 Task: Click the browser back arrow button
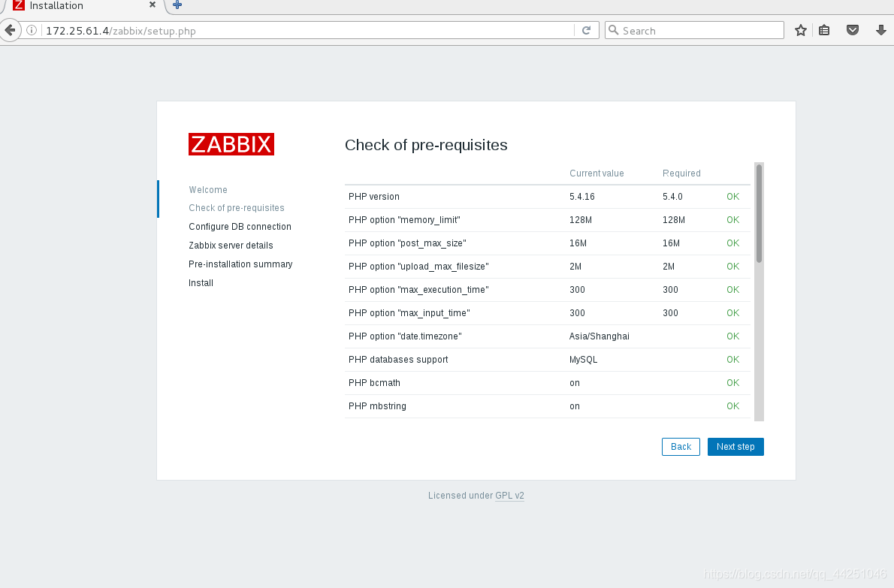point(11,30)
